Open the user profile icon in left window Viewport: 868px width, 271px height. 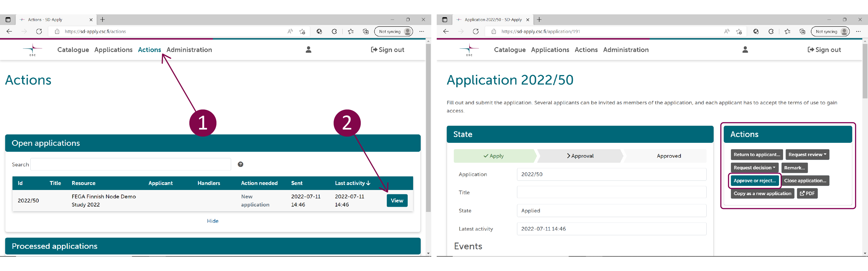(x=308, y=50)
